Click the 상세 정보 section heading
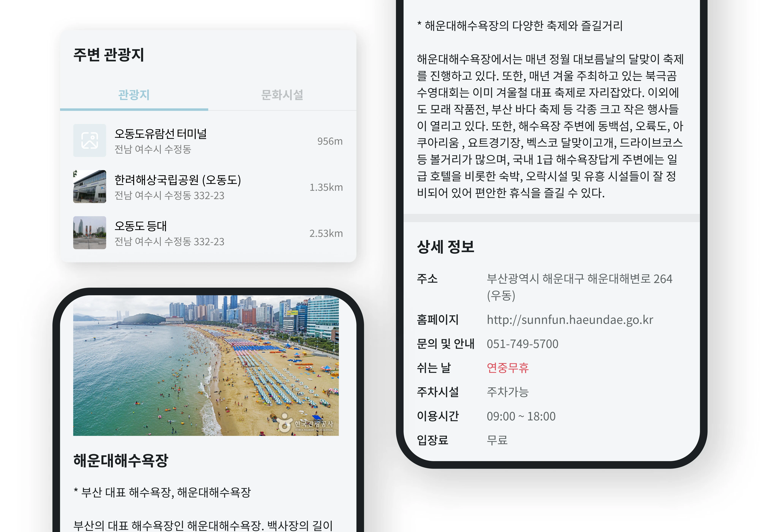This screenshot has width=760, height=532. pos(446,247)
